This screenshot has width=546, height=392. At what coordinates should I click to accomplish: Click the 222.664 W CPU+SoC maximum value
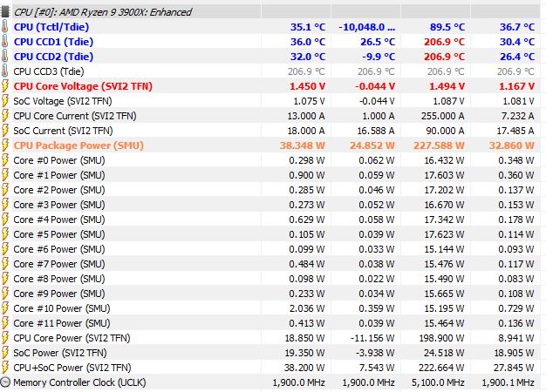(x=442, y=368)
